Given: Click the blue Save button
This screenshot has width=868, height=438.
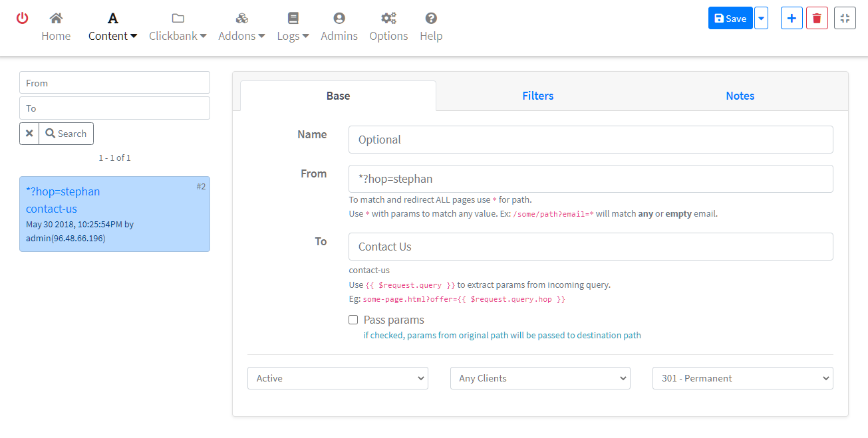Looking at the screenshot, I should [x=730, y=19].
